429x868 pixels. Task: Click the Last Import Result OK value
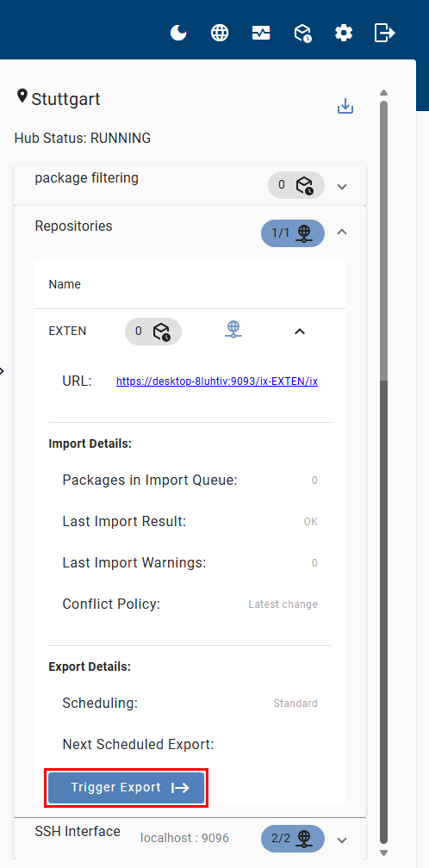coord(310,522)
